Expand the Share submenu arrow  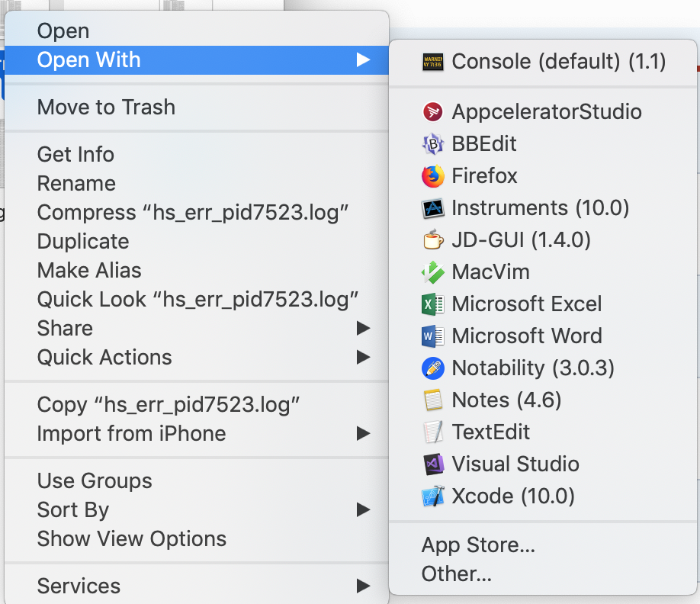click(x=363, y=329)
